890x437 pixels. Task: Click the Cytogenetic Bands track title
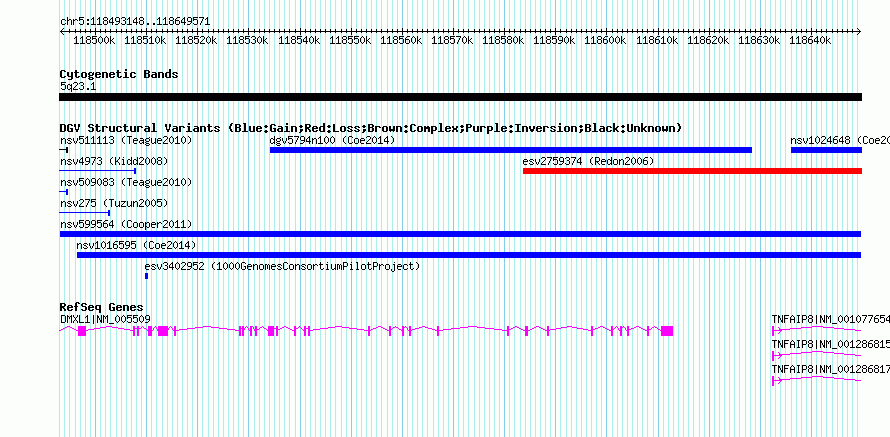click(119, 74)
